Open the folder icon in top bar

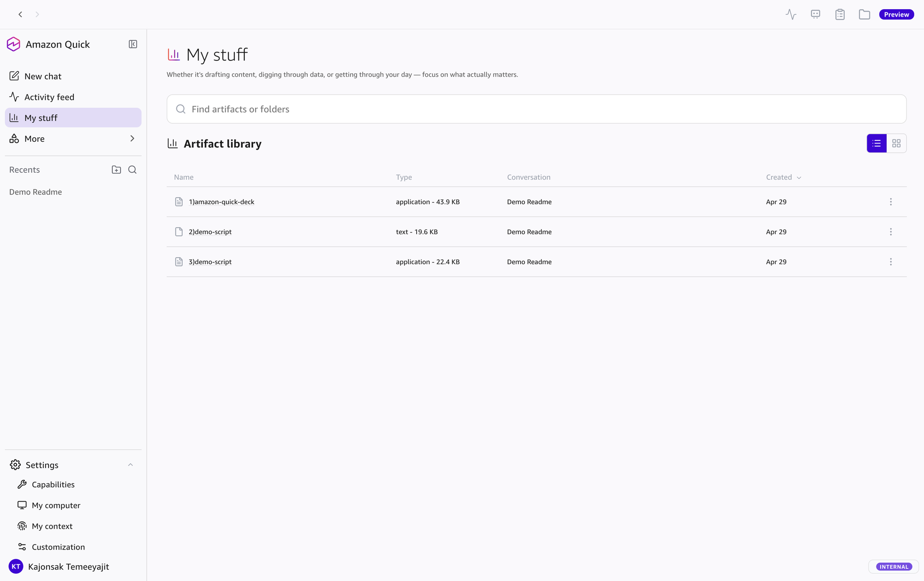pos(864,14)
